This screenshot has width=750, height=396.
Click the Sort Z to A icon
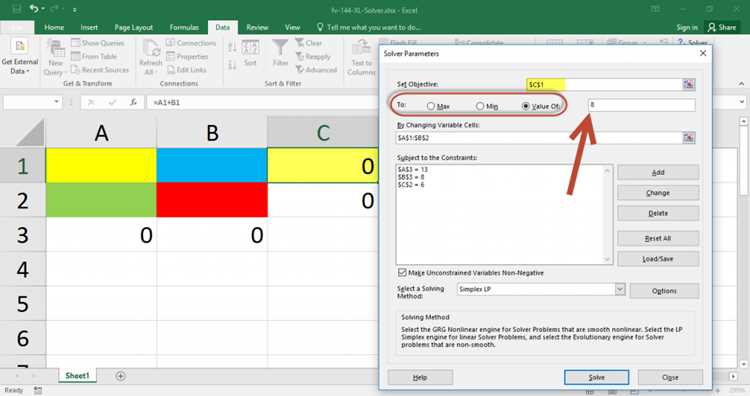click(232, 65)
